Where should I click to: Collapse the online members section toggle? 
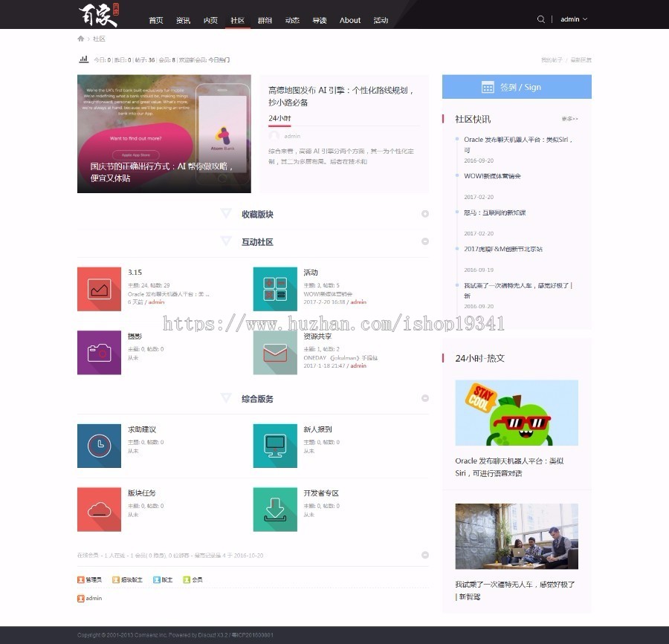425,555
